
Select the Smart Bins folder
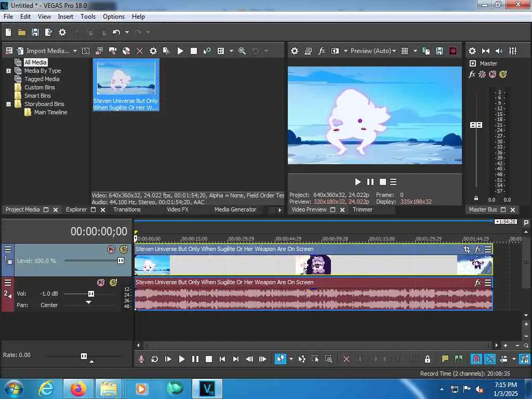pyautogui.click(x=37, y=96)
